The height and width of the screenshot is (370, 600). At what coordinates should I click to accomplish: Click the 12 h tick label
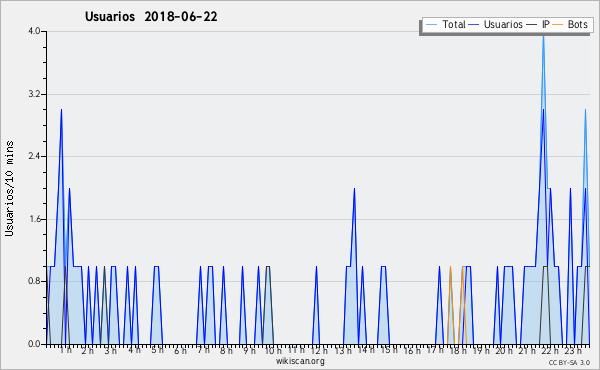(319, 350)
